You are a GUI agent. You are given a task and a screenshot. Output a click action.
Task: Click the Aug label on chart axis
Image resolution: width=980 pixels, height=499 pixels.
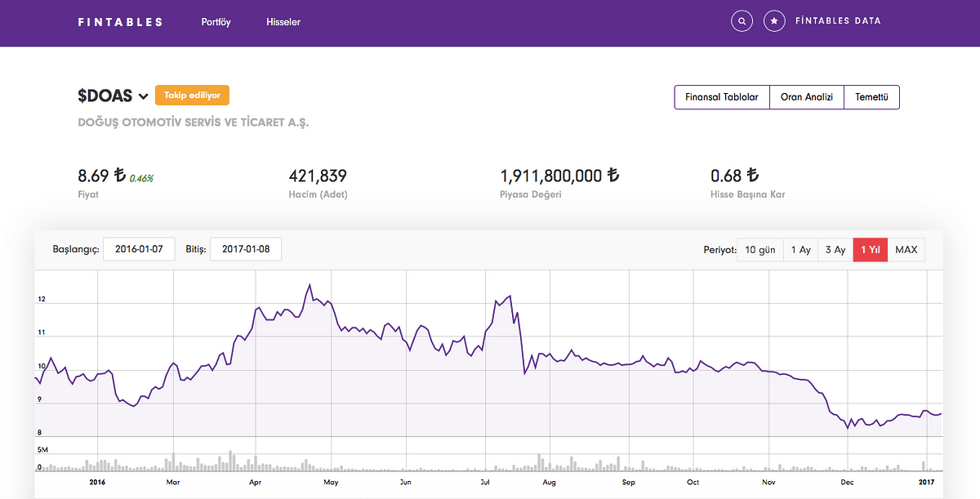click(549, 483)
